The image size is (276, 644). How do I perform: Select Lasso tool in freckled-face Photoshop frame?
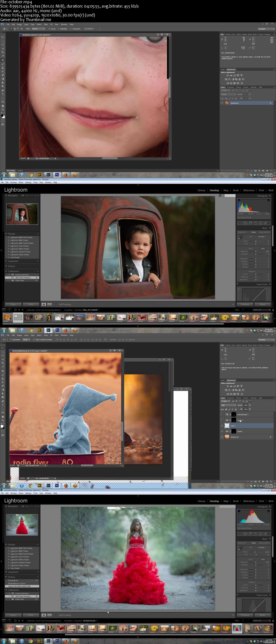[x=3, y=45]
